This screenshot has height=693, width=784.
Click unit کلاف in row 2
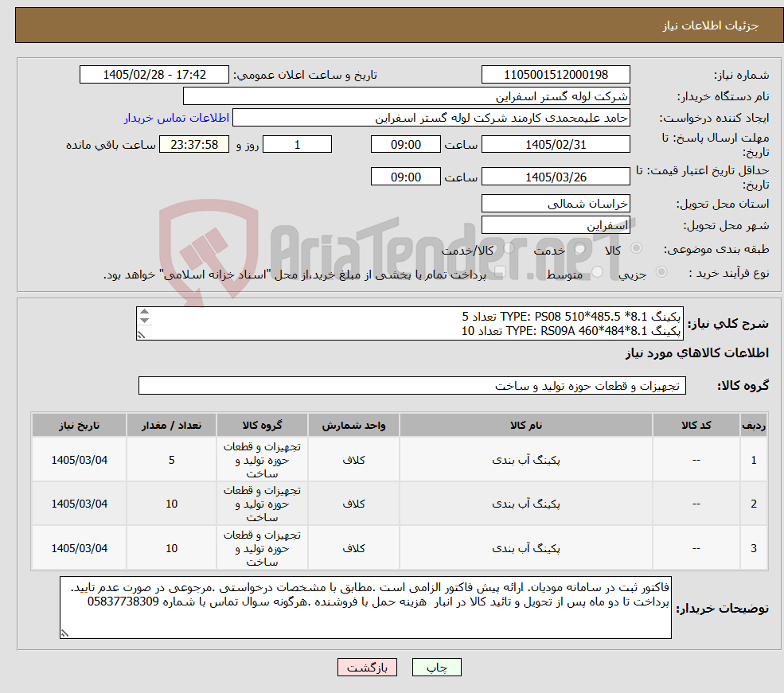(353, 504)
